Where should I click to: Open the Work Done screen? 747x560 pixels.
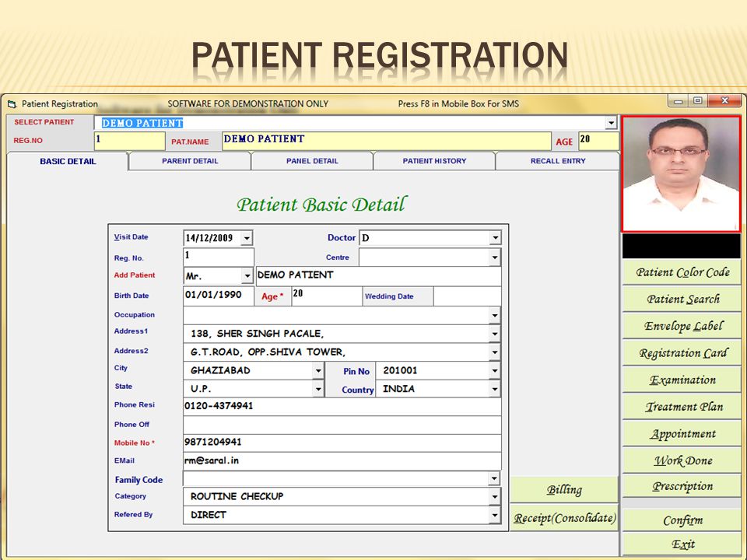click(x=682, y=460)
